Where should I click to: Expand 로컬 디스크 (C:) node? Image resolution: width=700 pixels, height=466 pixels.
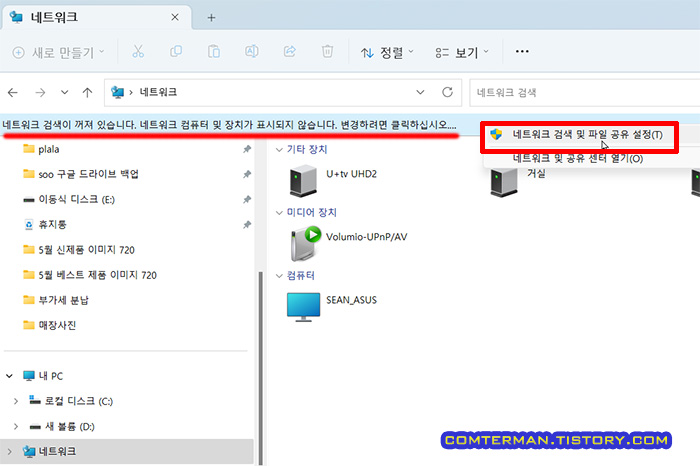[16, 401]
